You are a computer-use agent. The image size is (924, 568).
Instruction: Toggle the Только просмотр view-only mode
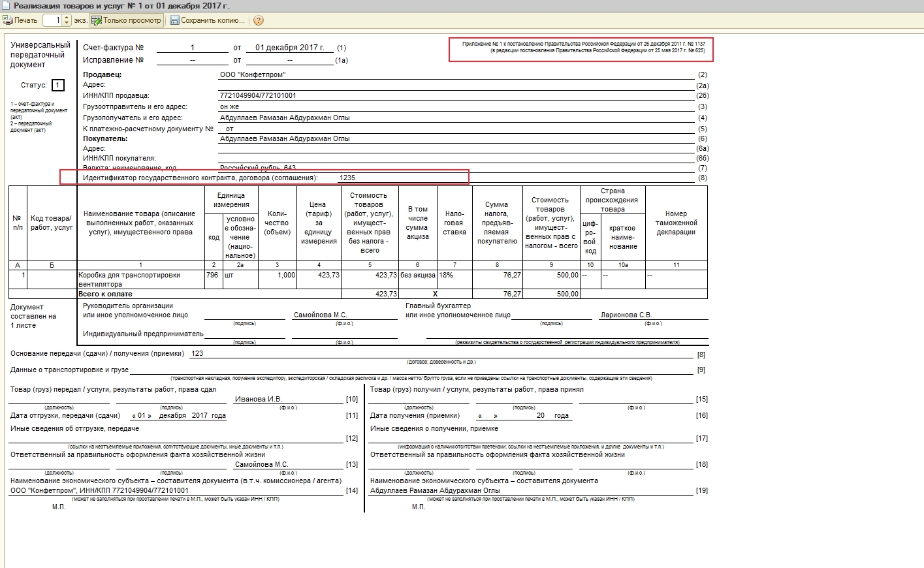click(127, 20)
